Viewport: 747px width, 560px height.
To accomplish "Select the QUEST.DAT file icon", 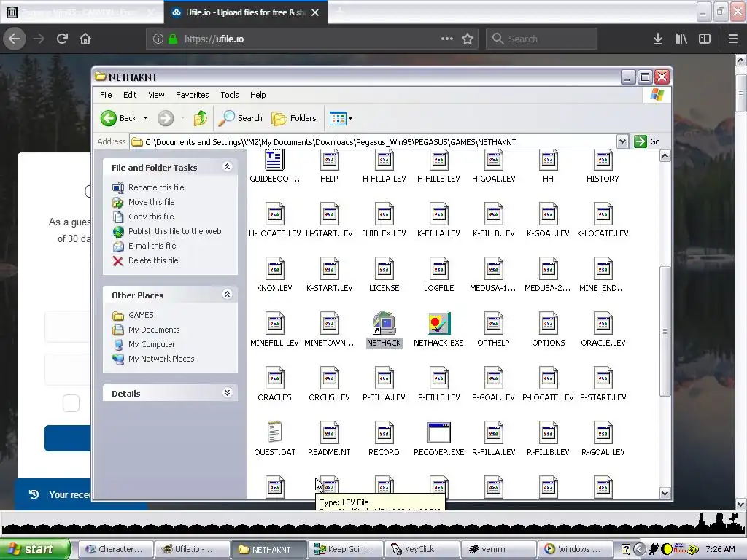I will [274, 433].
